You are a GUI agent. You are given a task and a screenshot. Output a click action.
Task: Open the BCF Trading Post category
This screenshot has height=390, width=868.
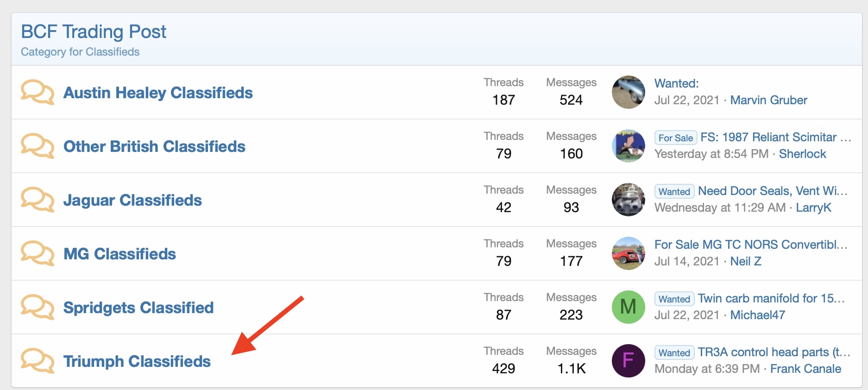pyautogui.click(x=94, y=31)
